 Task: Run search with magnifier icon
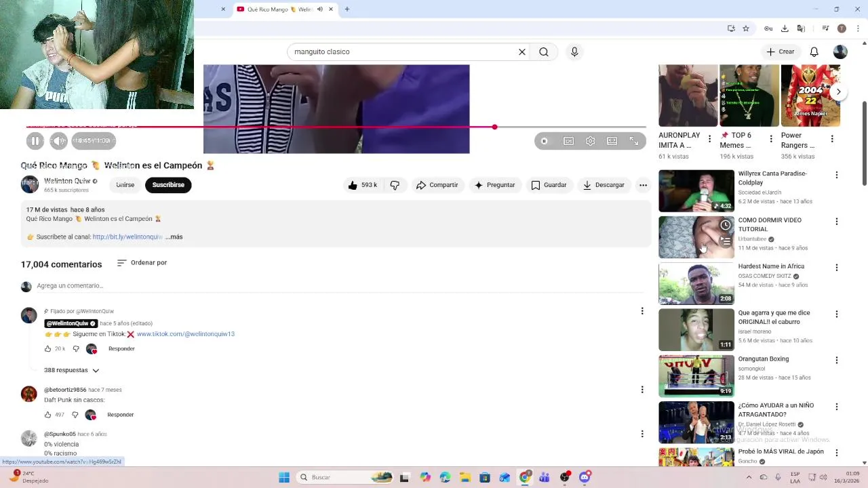coord(544,52)
